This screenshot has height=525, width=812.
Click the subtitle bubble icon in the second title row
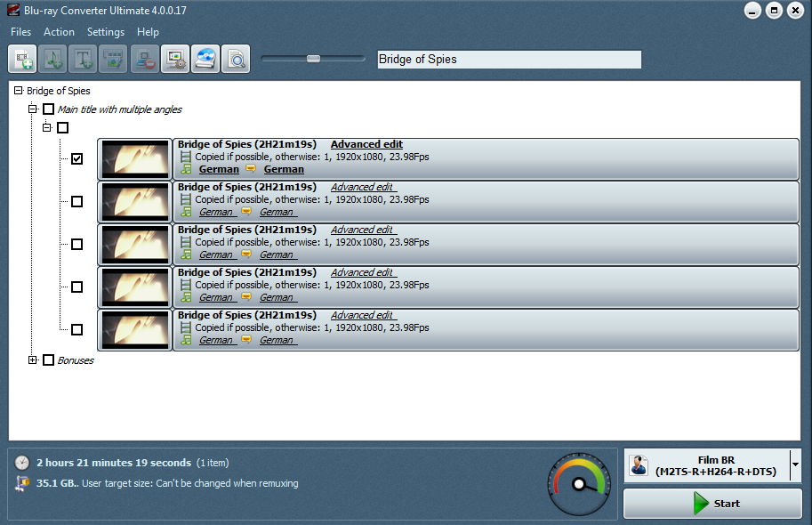point(246,211)
